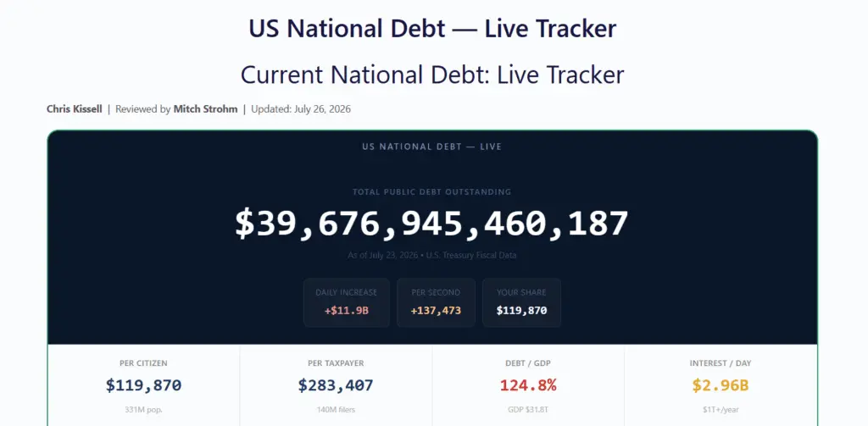This screenshot has height=426, width=868.
Task: Select the Per Taxpayer card
Action: point(336,385)
